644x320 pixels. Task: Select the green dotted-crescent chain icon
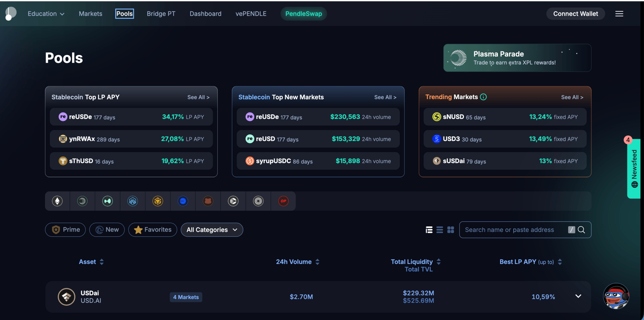pyautogui.click(x=82, y=201)
